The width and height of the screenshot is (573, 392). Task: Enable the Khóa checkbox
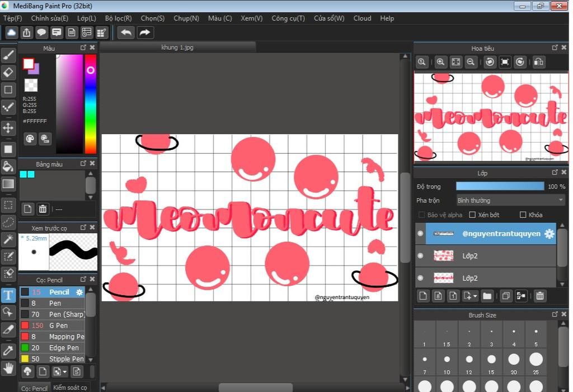click(523, 215)
